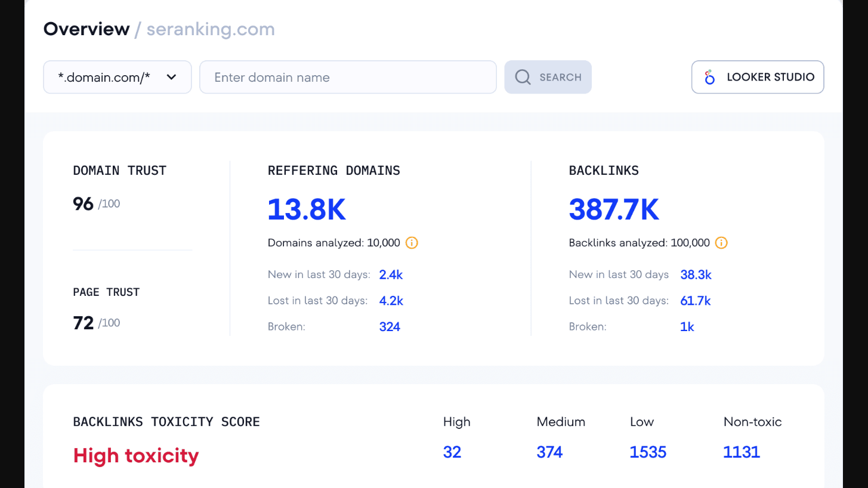This screenshot has height=488, width=868.
Task: Select the Overview breadcrumb item
Action: tap(87, 29)
